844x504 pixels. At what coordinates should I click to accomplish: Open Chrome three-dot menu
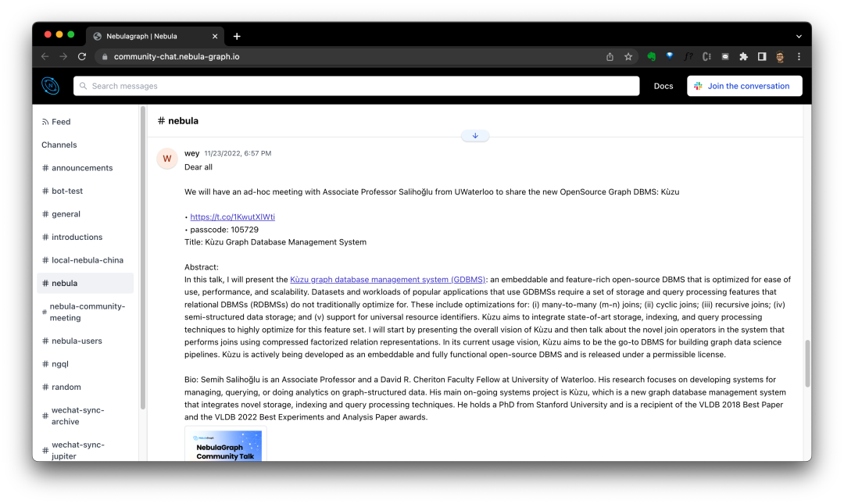pyautogui.click(x=799, y=56)
